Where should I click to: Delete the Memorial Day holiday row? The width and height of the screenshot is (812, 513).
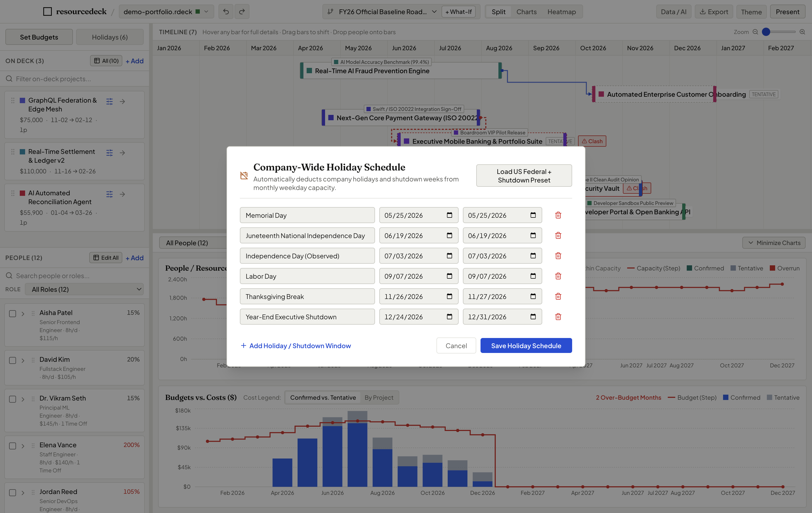pos(558,215)
